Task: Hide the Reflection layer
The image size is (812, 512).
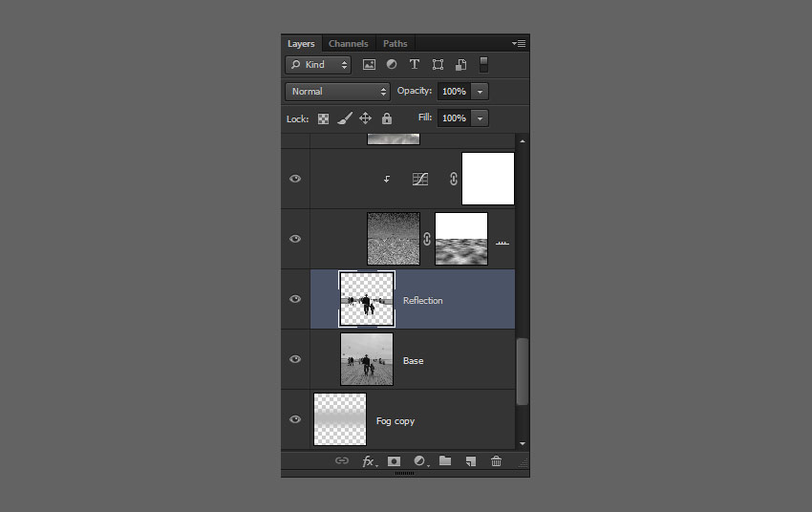Action: pos(295,299)
